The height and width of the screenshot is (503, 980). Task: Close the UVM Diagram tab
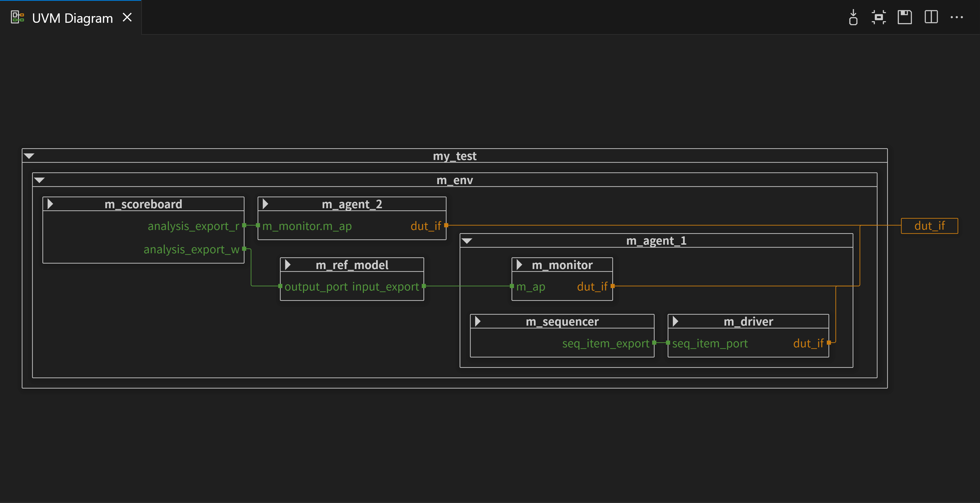(127, 17)
